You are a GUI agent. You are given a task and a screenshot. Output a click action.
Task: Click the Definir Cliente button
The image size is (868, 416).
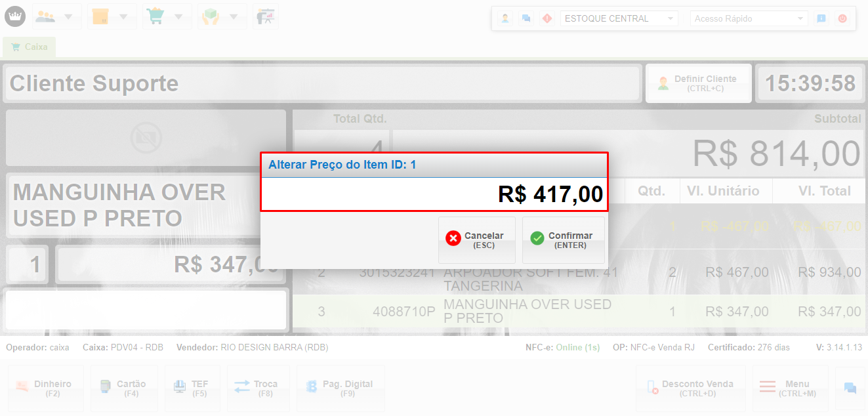698,83
